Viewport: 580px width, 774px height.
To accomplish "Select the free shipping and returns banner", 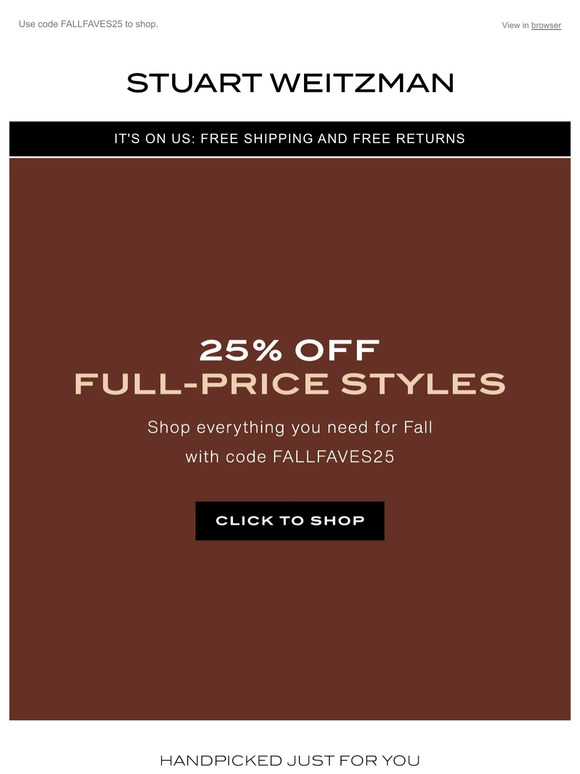I will point(290,139).
